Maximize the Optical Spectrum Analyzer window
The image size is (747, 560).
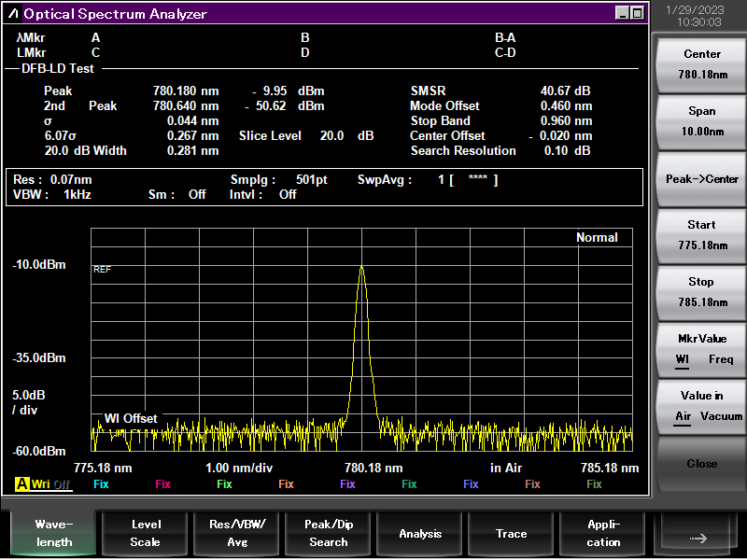coord(637,13)
